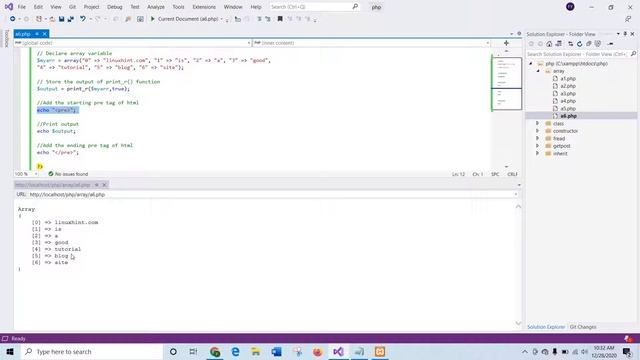640x360 pixels.
Task: Toggle pin on the localhost browser tab
Action: pyautogui.click(x=97, y=185)
